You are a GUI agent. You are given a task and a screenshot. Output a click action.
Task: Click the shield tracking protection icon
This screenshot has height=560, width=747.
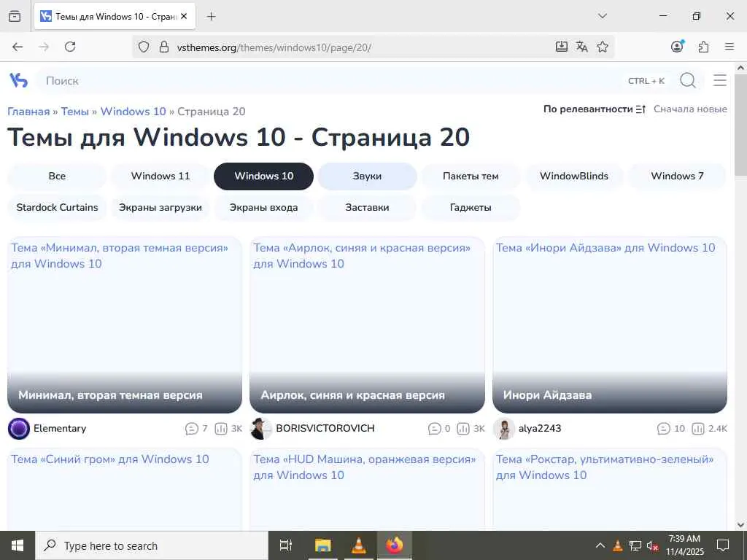click(x=144, y=47)
